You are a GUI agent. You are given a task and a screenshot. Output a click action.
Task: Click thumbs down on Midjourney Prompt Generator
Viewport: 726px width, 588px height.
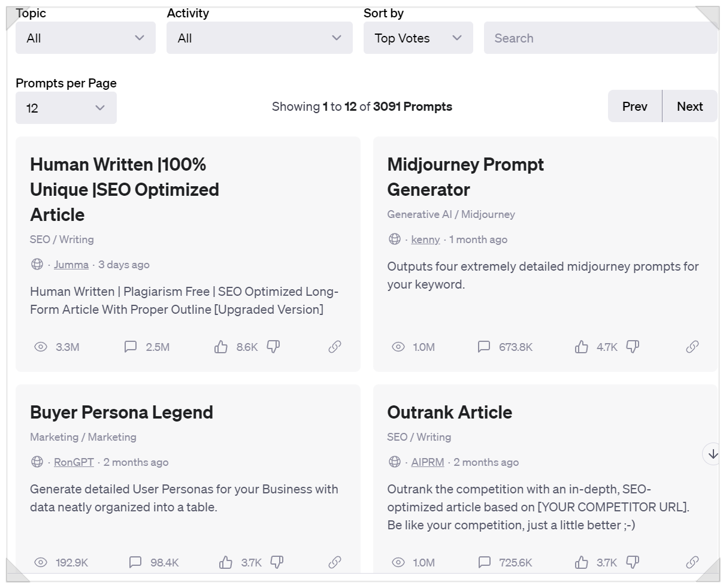click(633, 347)
